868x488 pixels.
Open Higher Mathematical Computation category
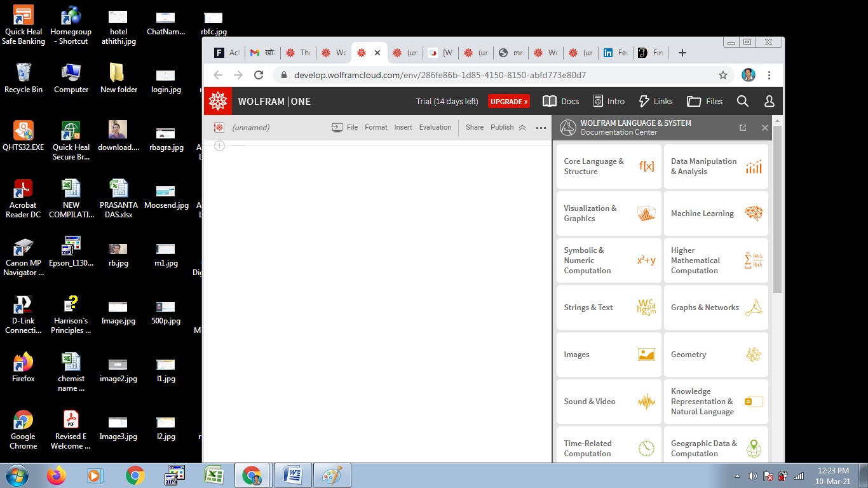(716, 261)
